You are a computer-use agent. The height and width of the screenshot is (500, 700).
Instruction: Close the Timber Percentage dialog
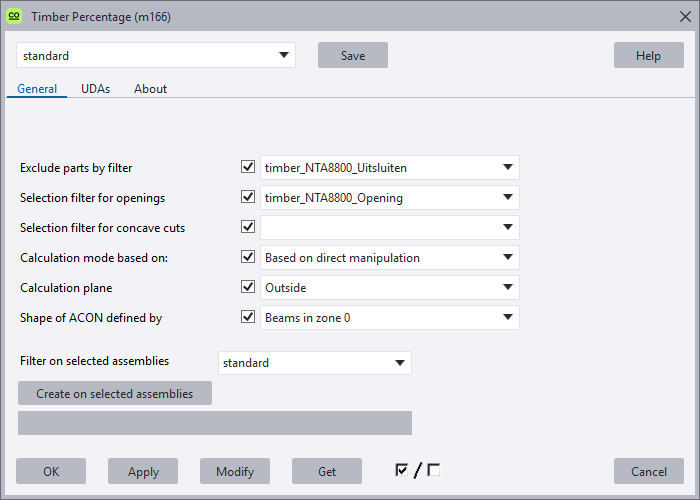click(x=684, y=16)
